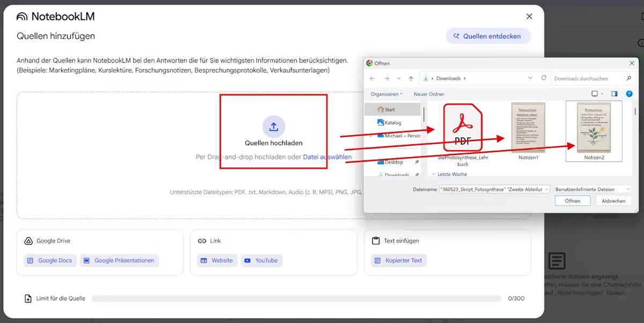The width and height of the screenshot is (644, 323).
Task: Click the view layout icon in the Öffnen dialog toolbar
Action: pos(595,94)
